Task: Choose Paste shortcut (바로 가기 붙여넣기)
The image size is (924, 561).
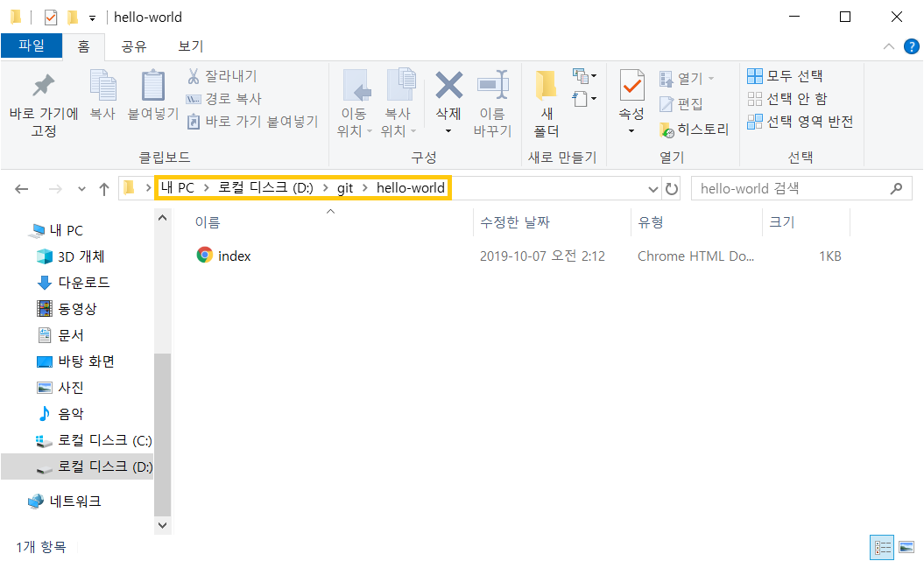Action: [x=252, y=122]
